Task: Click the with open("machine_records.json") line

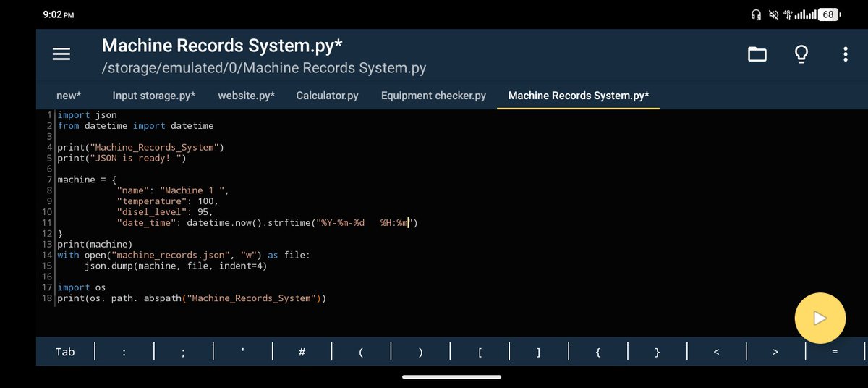Action: (x=184, y=255)
